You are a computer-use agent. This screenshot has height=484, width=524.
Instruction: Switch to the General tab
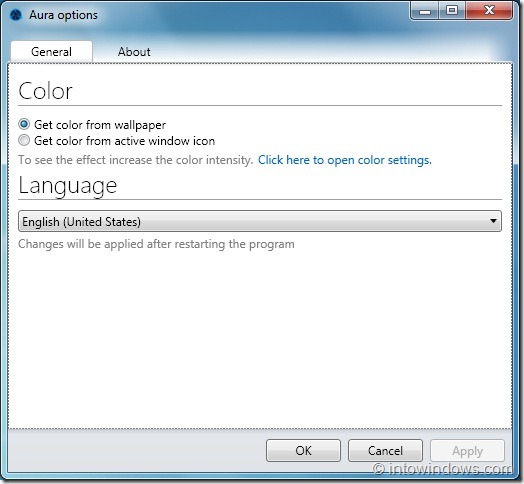click(x=51, y=52)
